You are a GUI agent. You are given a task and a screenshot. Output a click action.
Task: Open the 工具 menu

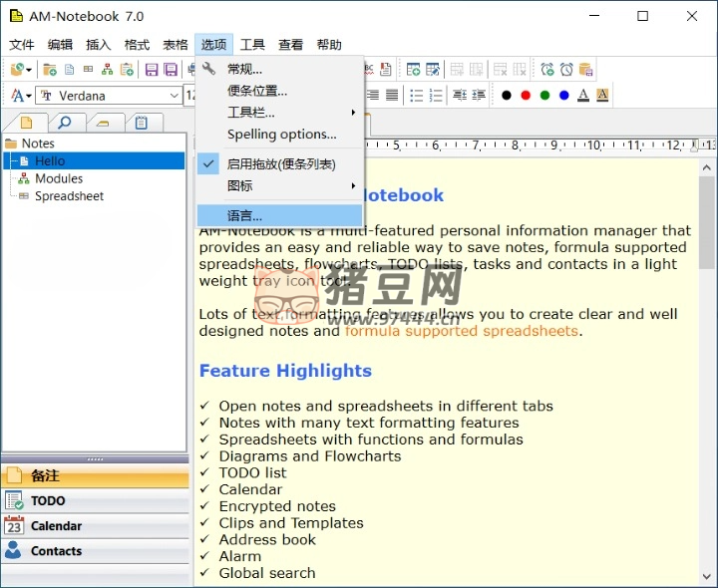[252, 45]
